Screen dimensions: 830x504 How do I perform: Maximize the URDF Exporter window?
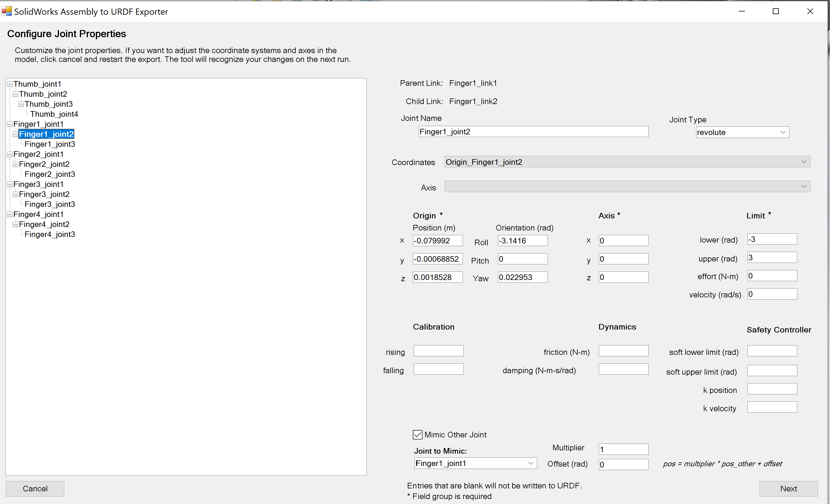pos(776,11)
